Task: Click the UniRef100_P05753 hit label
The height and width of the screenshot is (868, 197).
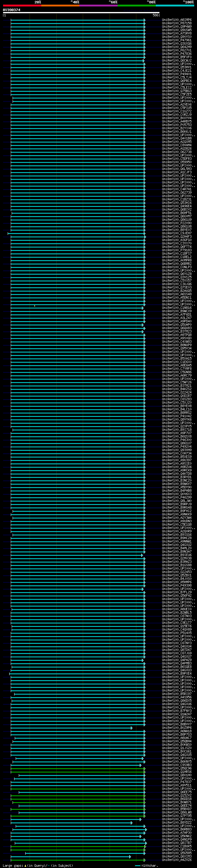Action: (177, 125)
